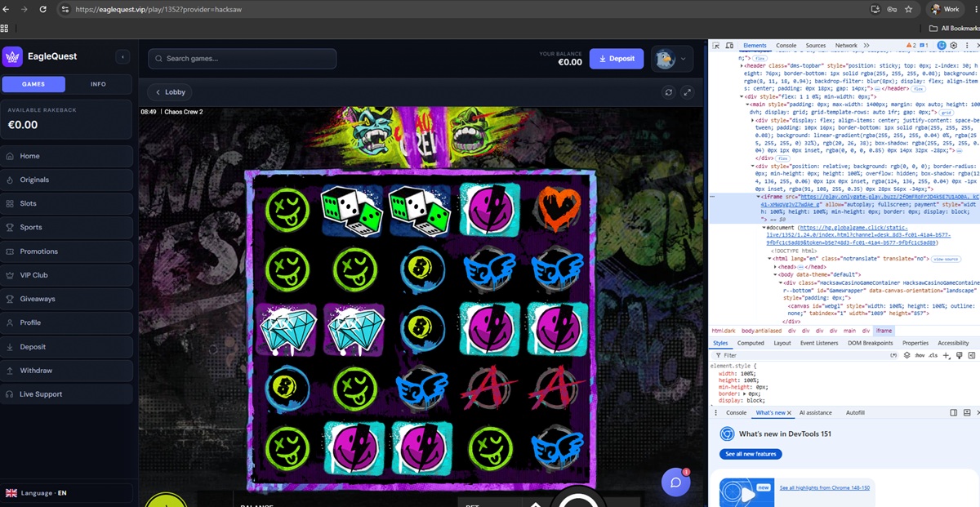The width and height of the screenshot is (980, 507).
Task: Click the Search games input field
Action: [x=243, y=59]
